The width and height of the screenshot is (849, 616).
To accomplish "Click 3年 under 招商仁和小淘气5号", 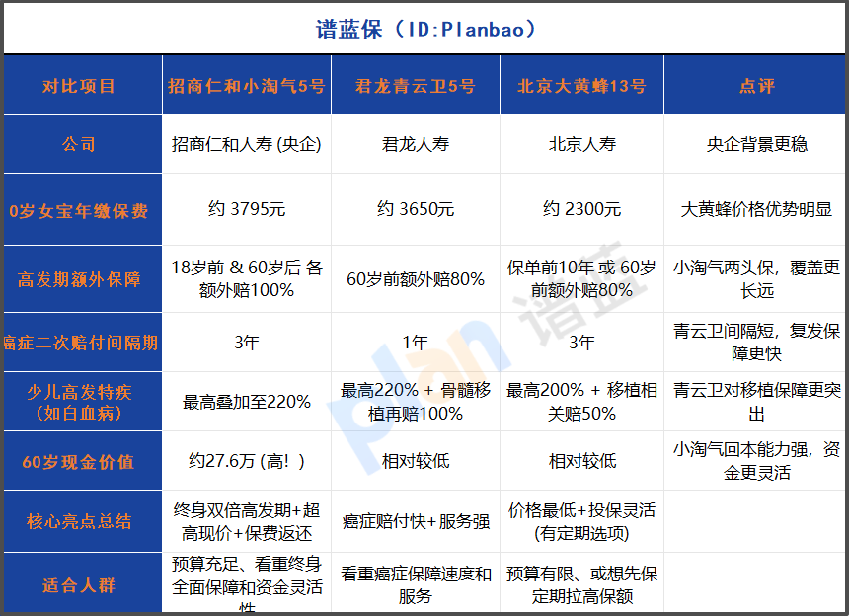I will (x=247, y=343).
